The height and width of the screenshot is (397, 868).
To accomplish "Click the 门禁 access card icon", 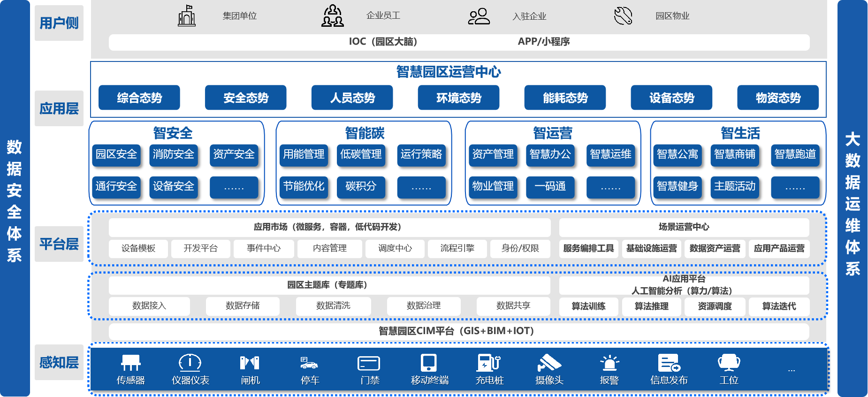I will pos(369,363).
